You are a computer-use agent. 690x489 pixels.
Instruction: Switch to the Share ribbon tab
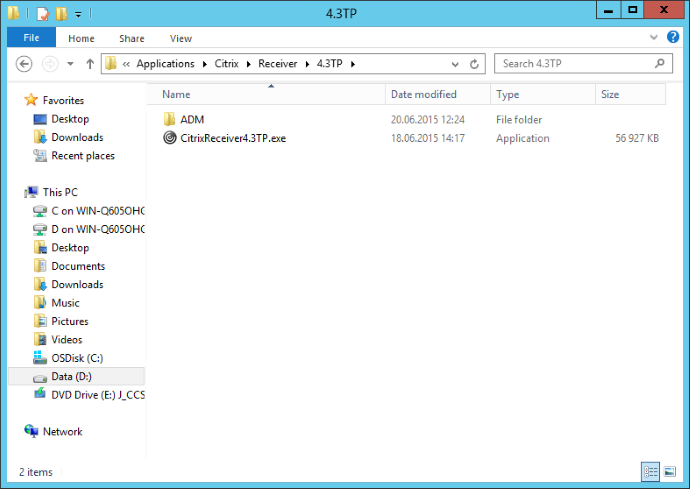(x=132, y=38)
